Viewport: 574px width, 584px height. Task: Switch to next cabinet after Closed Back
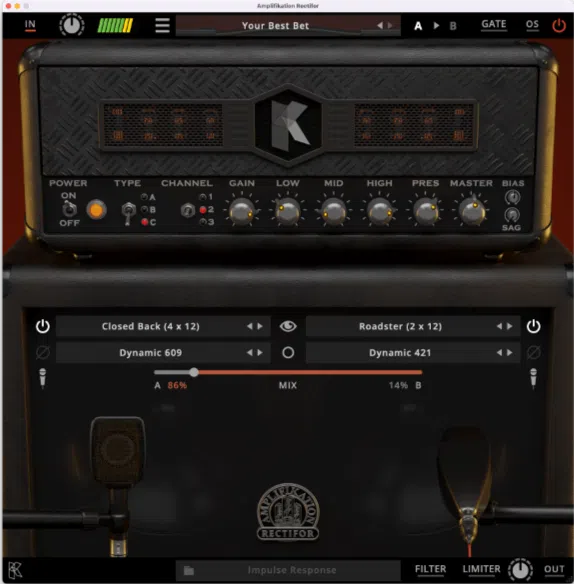coord(260,326)
